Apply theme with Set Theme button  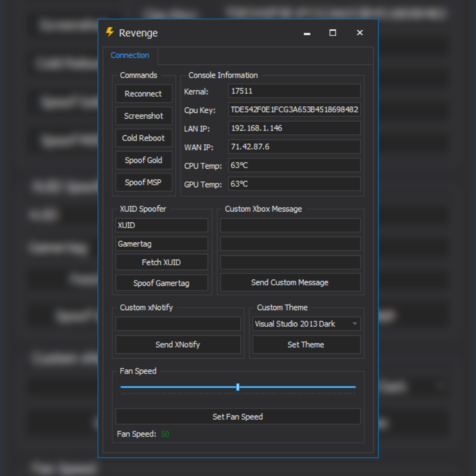(x=306, y=345)
